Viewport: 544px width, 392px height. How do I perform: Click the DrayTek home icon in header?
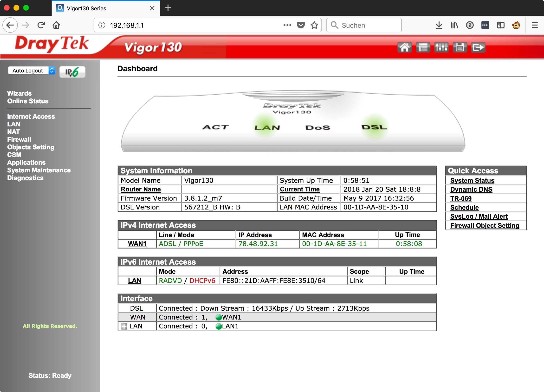[405, 47]
